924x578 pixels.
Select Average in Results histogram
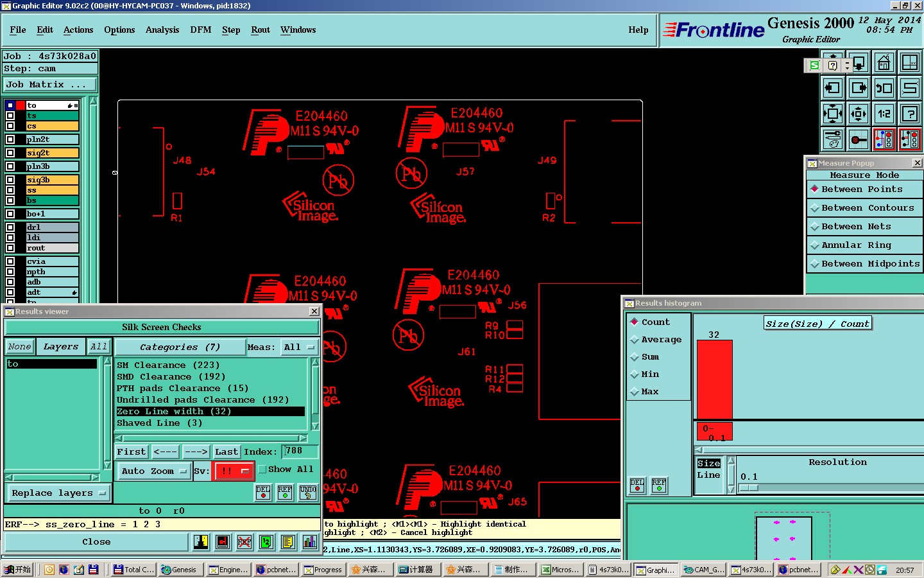(657, 340)
